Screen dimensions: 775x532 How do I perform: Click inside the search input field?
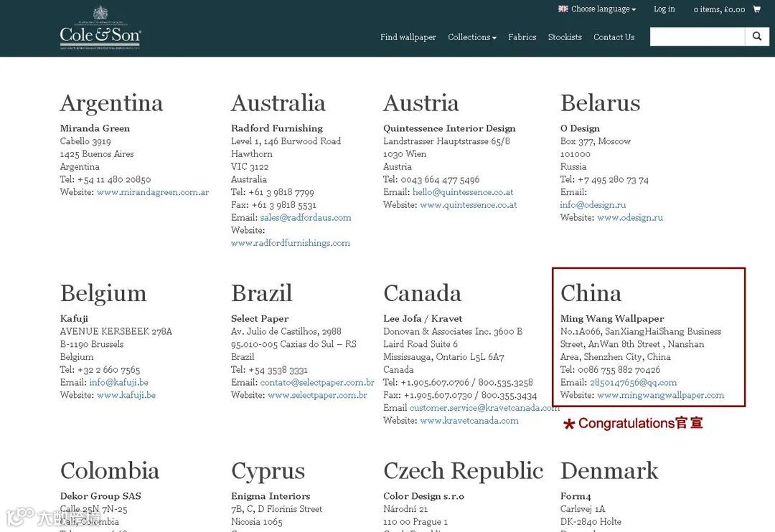697,37
